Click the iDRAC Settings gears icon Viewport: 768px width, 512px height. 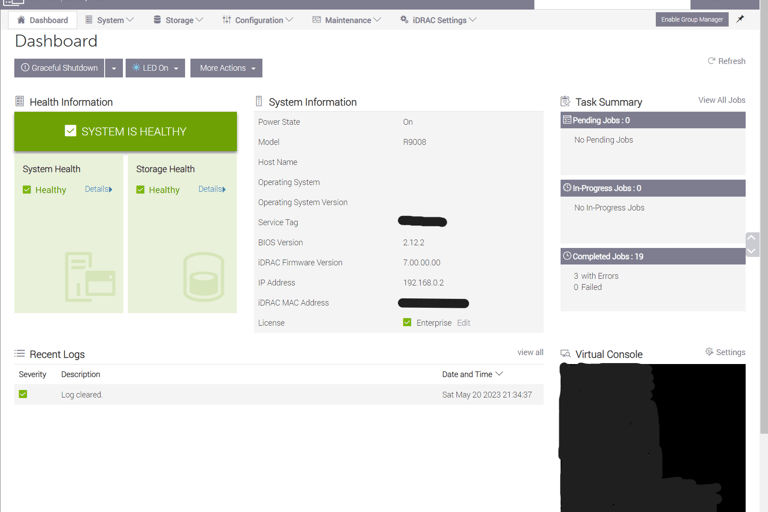click(x=404, y=20)
